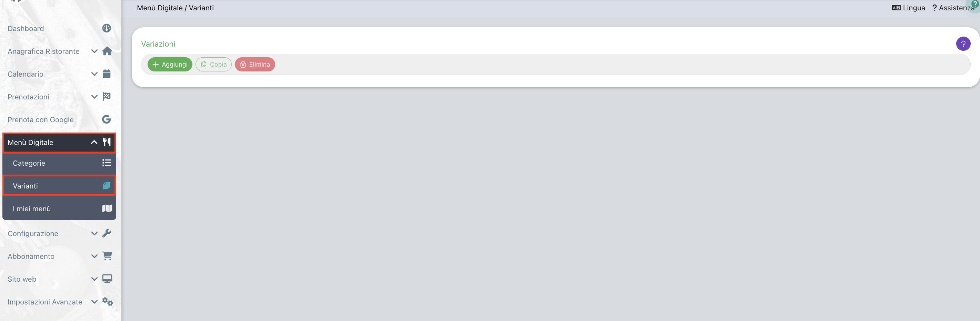The width and height of the screenshot is (980, 321).
Task: Click the Dashboard gauge icon
Action: pos(107,28)
